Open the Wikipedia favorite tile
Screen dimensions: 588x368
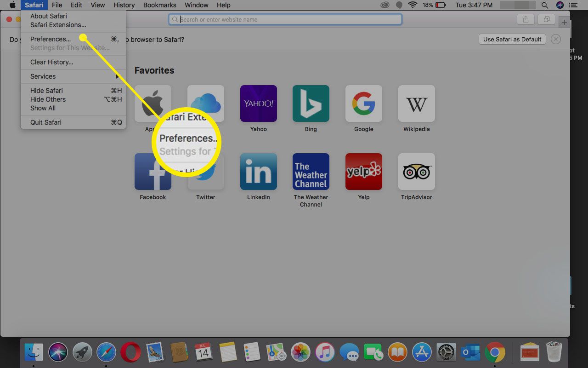(417, 103)
